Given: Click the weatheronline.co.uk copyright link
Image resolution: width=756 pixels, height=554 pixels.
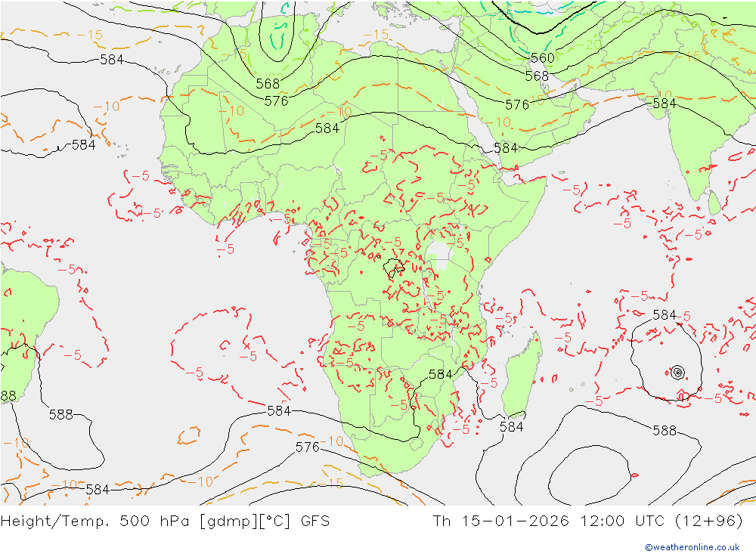Looking at the screenshot, I should coord(692,546).
